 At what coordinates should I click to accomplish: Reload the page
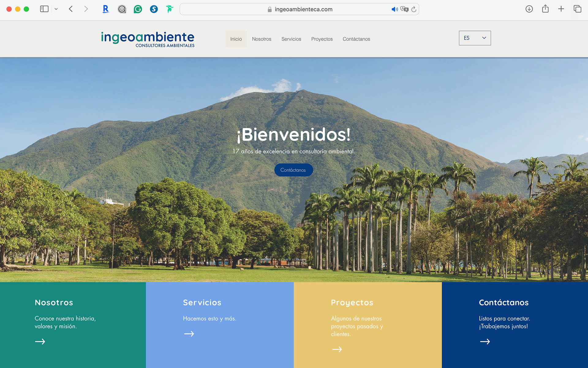click(x=414, y=9)
